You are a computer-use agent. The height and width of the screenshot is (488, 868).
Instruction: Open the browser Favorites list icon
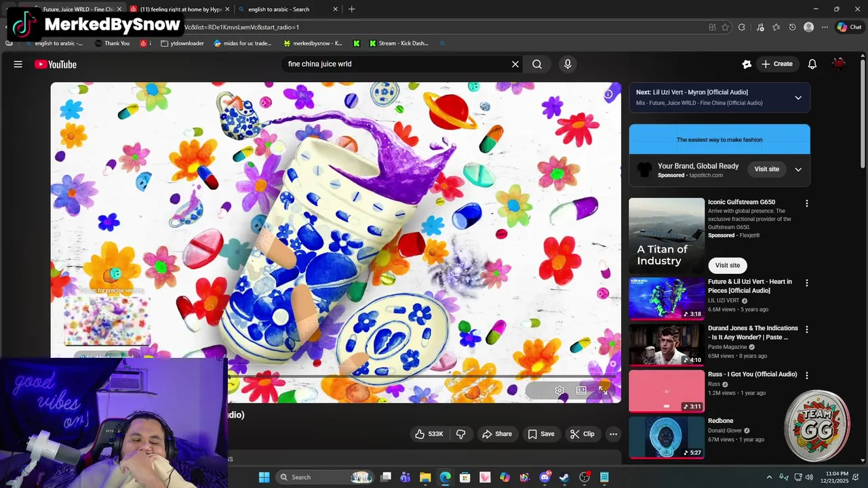(776, 27)
